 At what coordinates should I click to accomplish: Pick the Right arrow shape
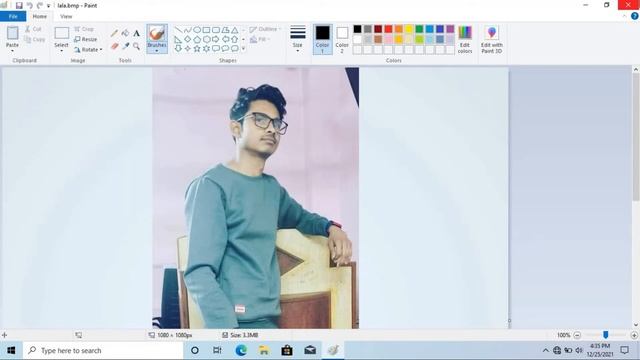216,39
